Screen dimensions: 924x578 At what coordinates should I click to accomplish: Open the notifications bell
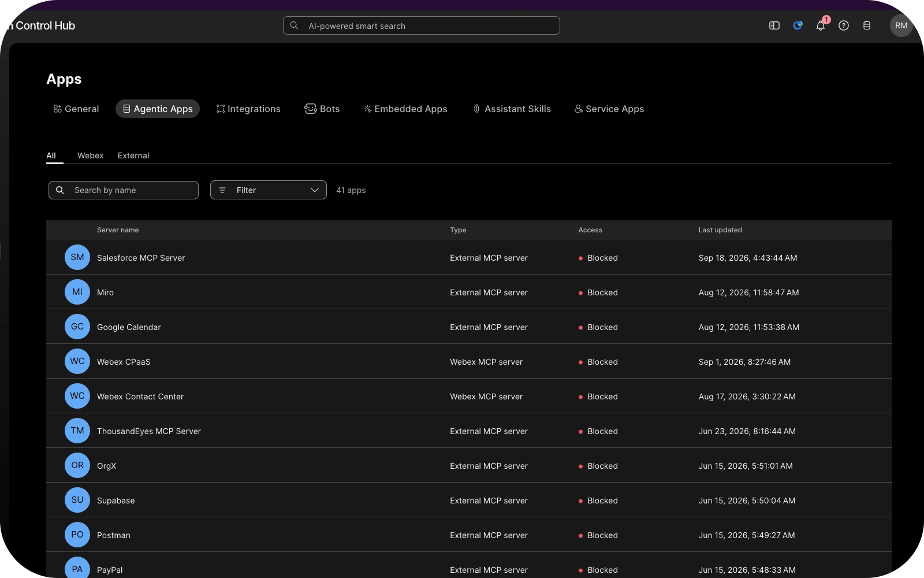[x=821, y=25]
